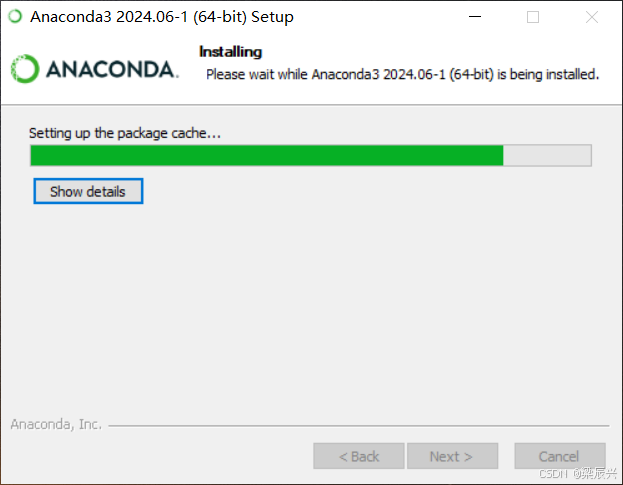The width and height of the screenshot is (623, 485).
Task: Click the CSDN watermark in the corner
Action: point(578,473)
